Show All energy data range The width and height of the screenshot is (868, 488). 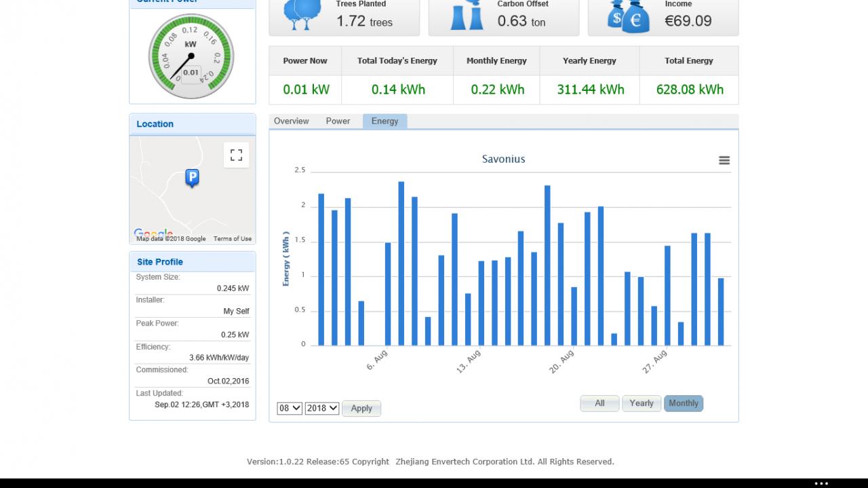599,403
